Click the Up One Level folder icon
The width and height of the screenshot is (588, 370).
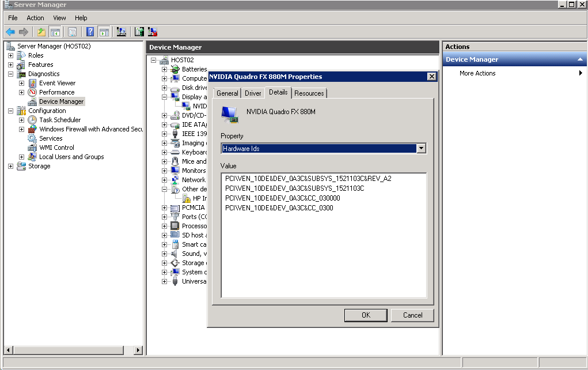click(x=41, y=32)
